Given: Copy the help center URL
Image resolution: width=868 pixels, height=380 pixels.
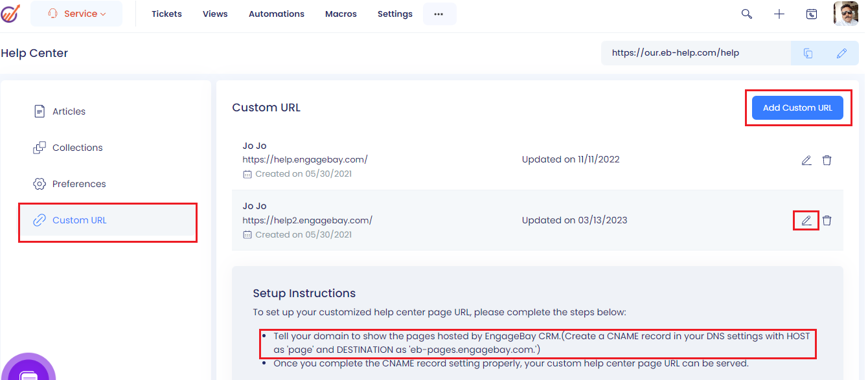Looking at the screenshot, I should click(808, 53).
